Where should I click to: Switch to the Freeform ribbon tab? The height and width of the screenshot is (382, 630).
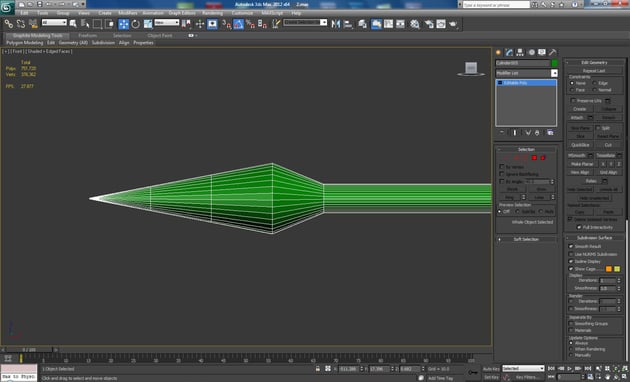(x=88, y=35)
